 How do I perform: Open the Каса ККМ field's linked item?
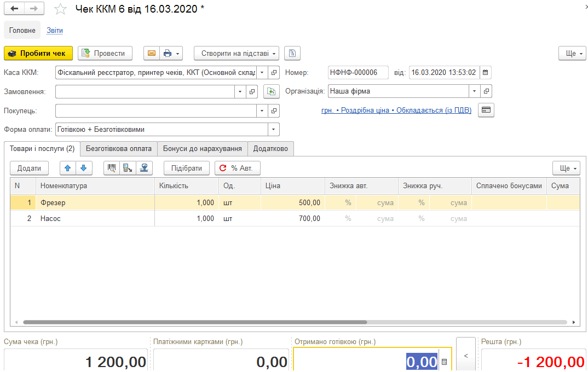pos(274,72)
